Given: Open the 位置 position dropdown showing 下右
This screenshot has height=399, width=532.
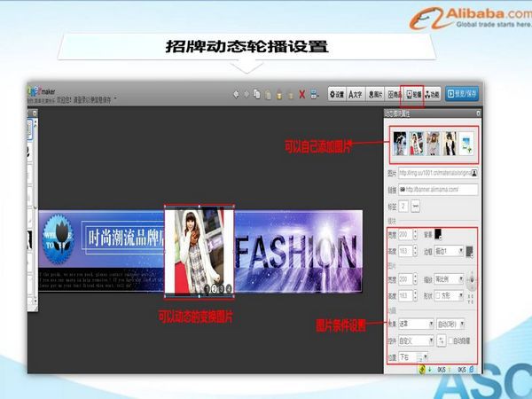Looking at the screenshot, I should [x=413, y=357].
